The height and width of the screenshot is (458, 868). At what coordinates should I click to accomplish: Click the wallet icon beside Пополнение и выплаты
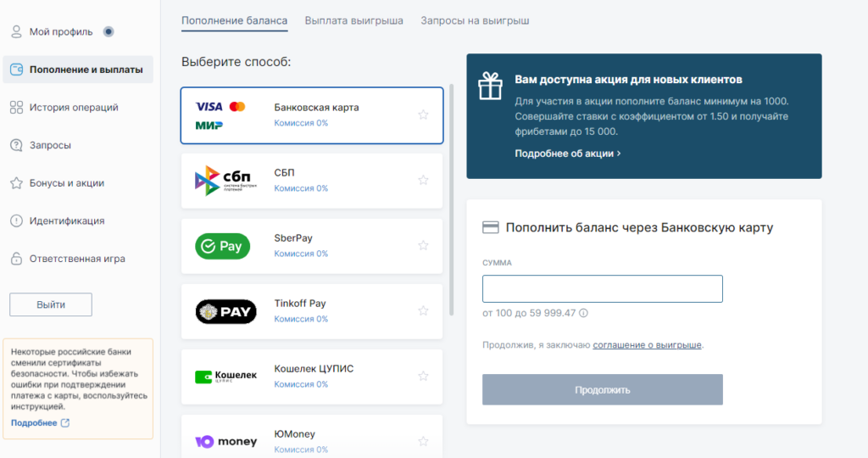tap(17, 70)
